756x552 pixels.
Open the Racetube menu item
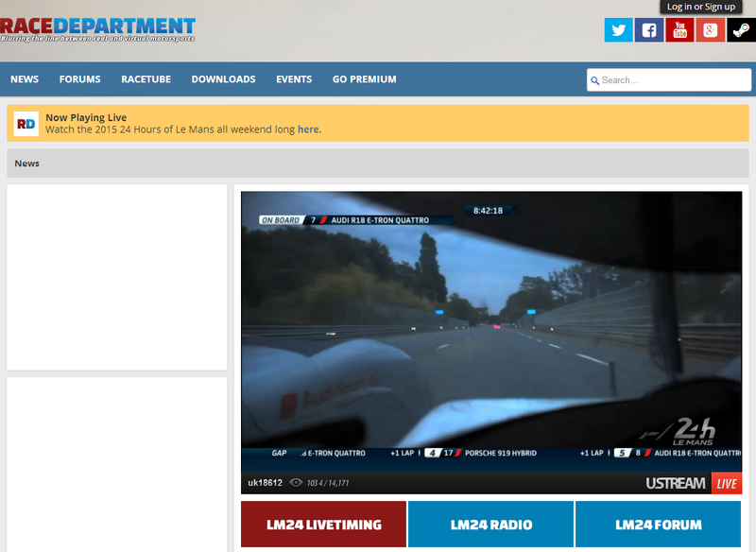coord(146,79)
